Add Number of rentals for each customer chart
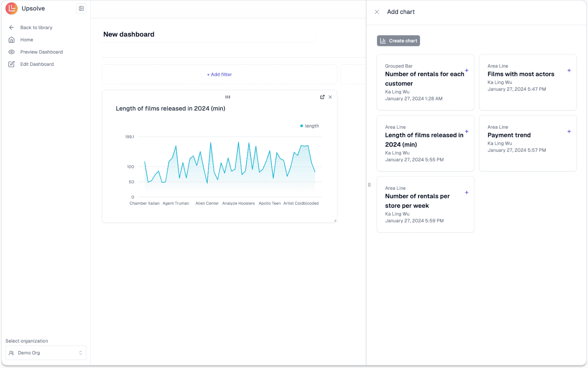This screenshot has height=368, width=588. tap(466, 70)
